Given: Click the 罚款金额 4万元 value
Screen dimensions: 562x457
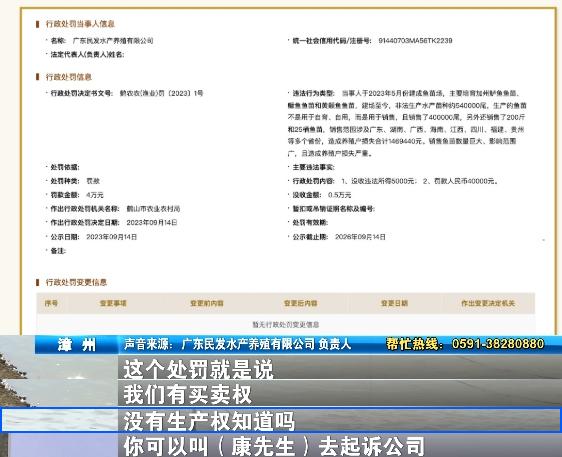Looking at the screenshot, I should coord(95,195).
